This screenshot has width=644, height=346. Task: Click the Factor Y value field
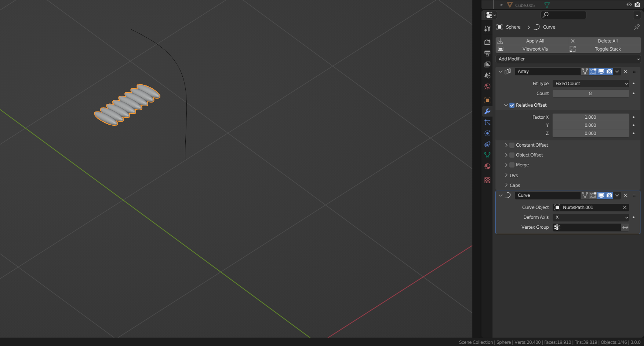pyautogui.click(x=591, y=125)
